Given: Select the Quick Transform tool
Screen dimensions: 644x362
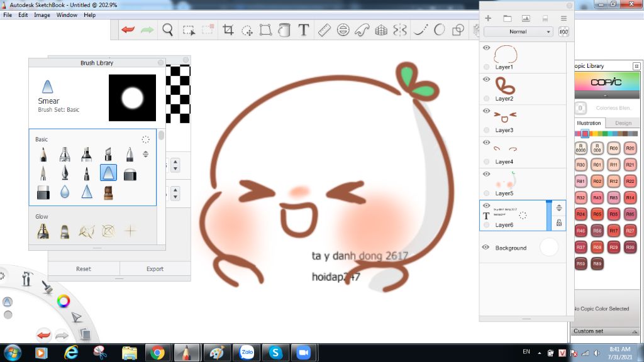Looking at the screenshot, I should [x=247, y=30].
